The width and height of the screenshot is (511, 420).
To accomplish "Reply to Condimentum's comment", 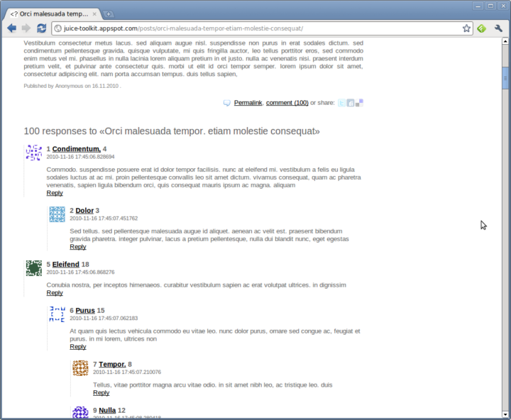I will (55, 193).
